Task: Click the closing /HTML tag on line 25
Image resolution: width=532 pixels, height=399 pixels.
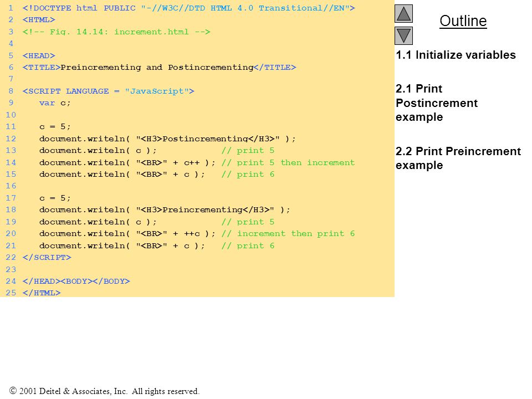Action: click(x=42, y=293)
